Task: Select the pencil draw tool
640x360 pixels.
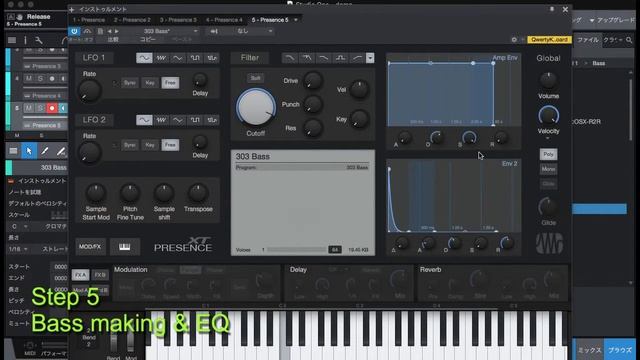Action: [44, 151]
